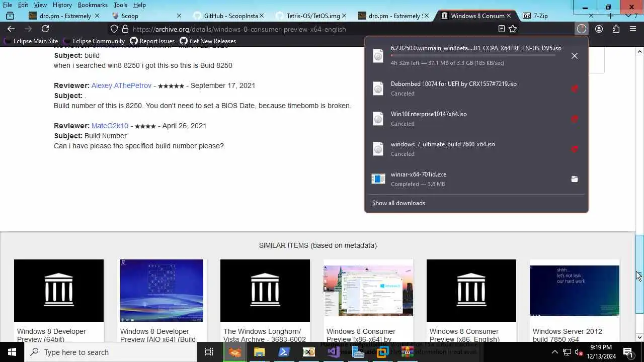Viewport: 644px width, 362px height.
Task: Open the hamburger application menu
Action: coord(633,29)
